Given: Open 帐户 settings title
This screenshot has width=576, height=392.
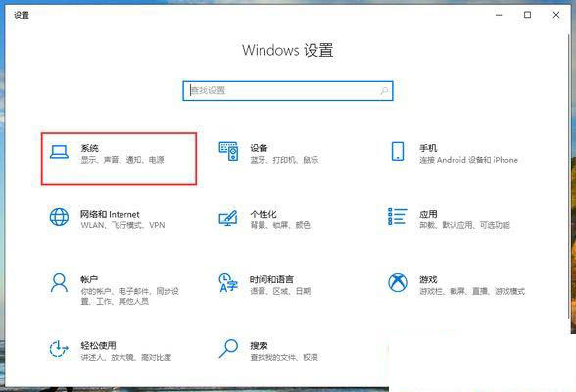Looking at the screenshot, I should (89, 279).
